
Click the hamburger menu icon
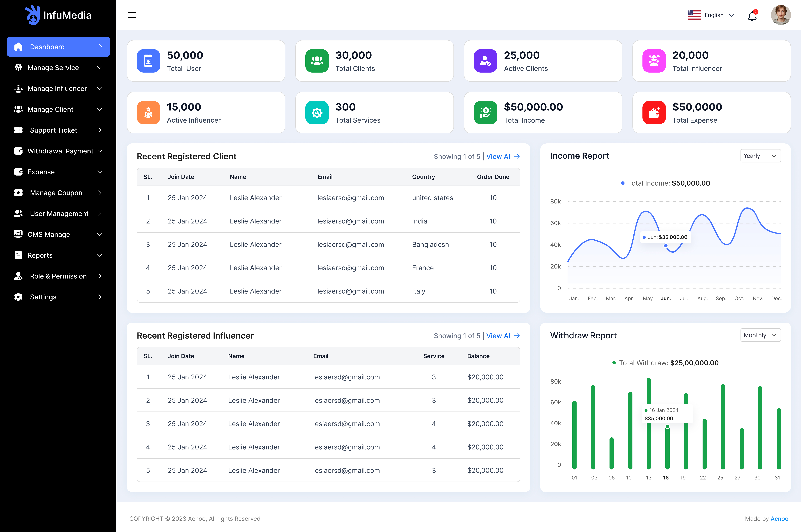pyautogui.click(x=132, y=15)
